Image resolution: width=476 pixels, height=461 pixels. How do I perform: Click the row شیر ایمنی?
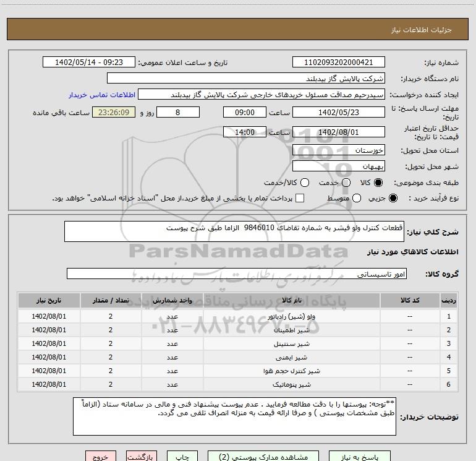238,358
